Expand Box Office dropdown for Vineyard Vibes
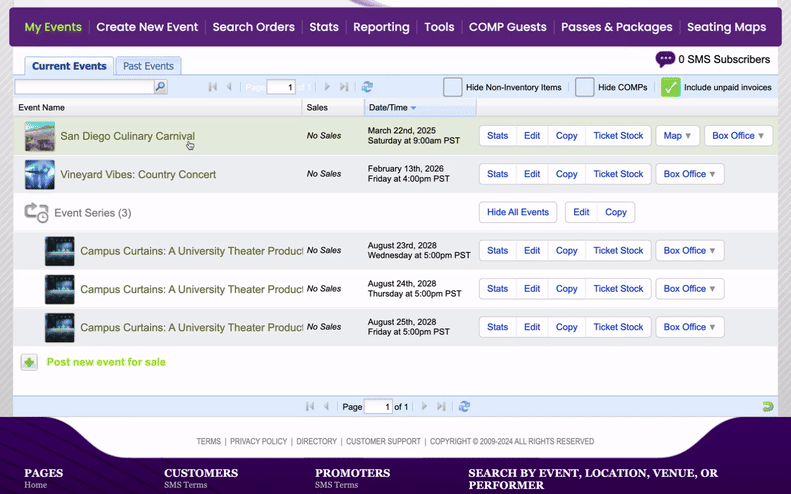 (x=689, y=174)
